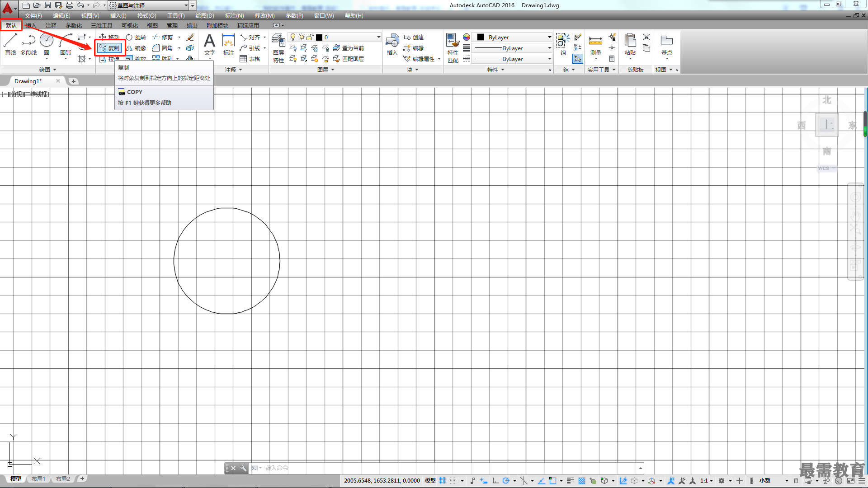Click the Quick Calculator icon
Image resolution: width=868 pixels, height=488 pixels.
pos(612,59)
